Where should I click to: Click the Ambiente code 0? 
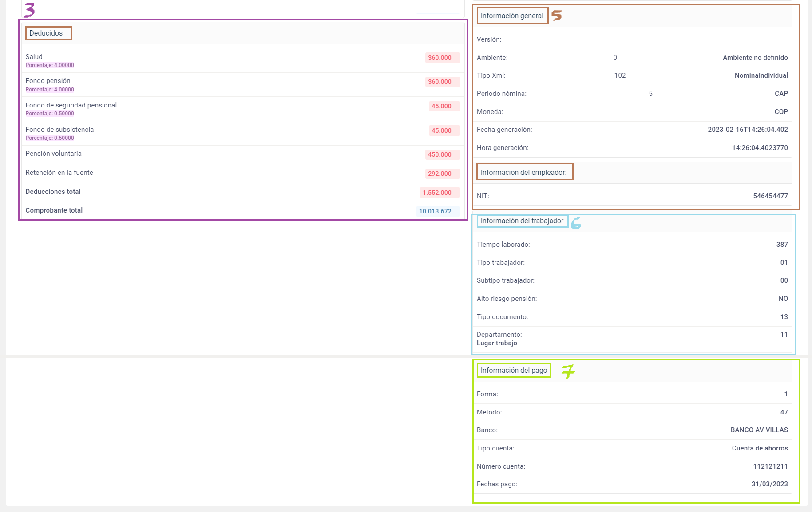(x=615, y=58)
